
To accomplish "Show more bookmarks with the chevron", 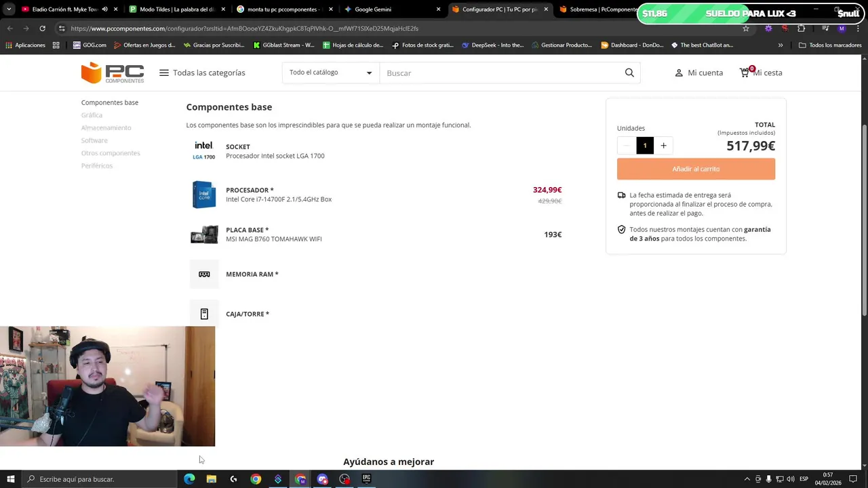I will pyautogui.click(x=781, y=45).
